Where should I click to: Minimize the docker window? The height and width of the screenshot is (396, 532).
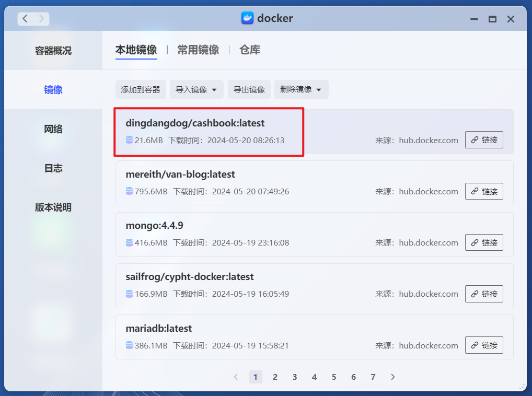pyautogui.click(x=474, y=19)
